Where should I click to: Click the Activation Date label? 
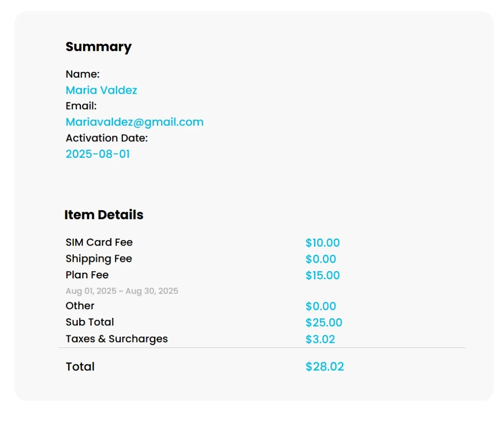click(x=107, y=138)
